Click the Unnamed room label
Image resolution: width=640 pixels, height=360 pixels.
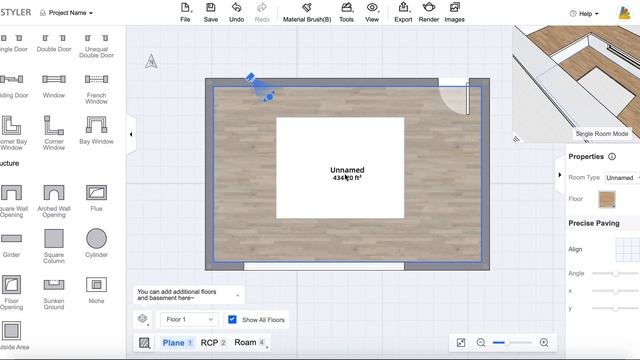click(347, 170)
